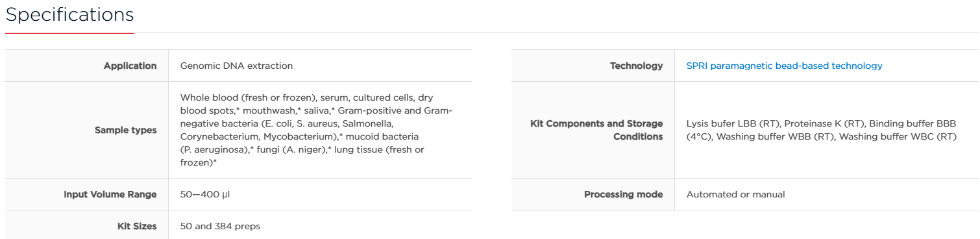Image resolution: width=980 pixels, height=239 pixels.
Task: Click the sample types description text
Action: 316,130
